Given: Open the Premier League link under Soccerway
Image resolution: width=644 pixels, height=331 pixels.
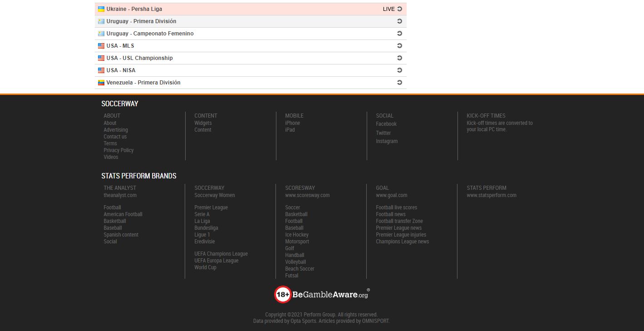Looking at the screenshot, I should (211, 207).
